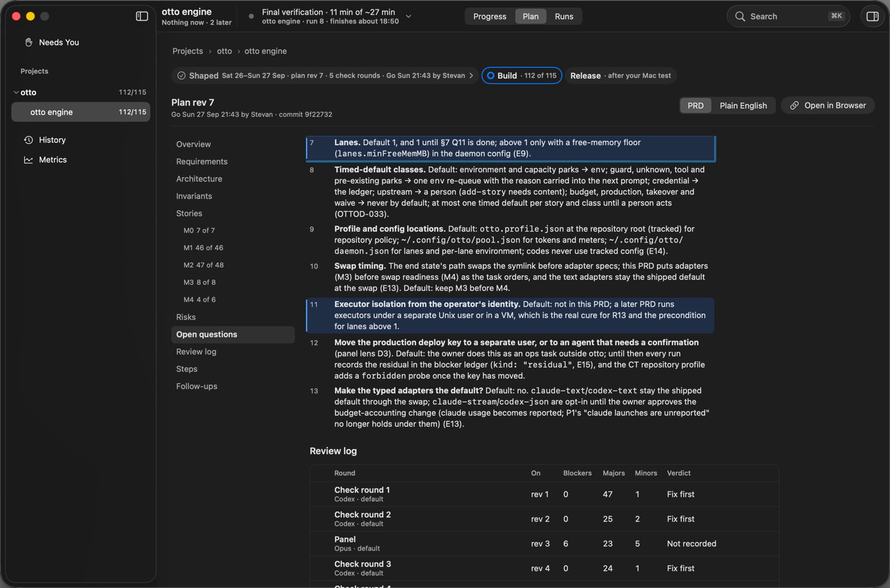Screen dimensions: 890x588
Task: Expand the Final verification run dropdown
Action: (408, 17)
